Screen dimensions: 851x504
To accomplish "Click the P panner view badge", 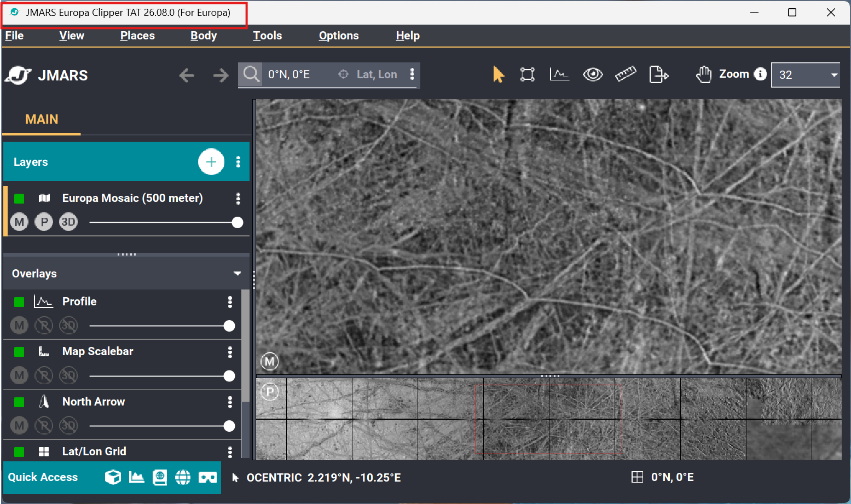I will tap(270, 392).
